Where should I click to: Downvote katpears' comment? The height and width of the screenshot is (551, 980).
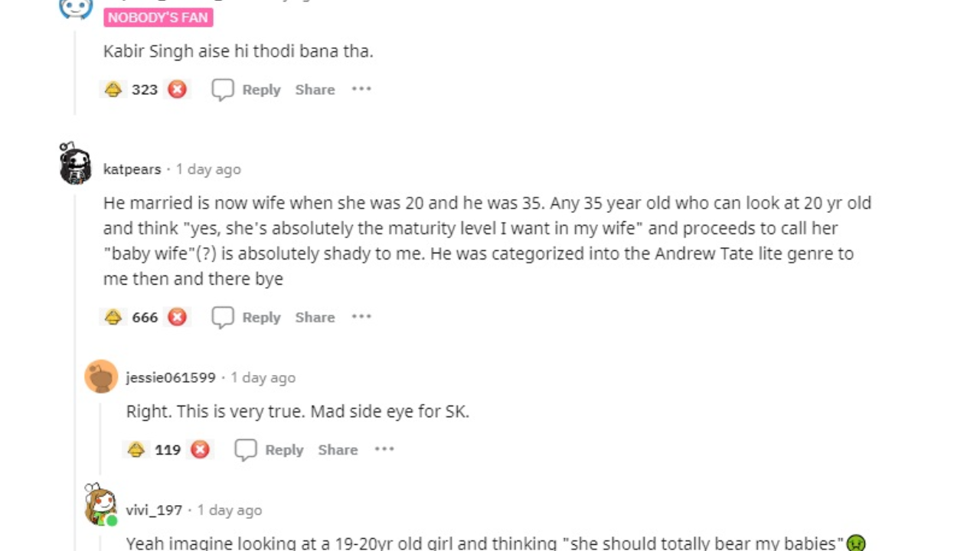click(177, 317)
